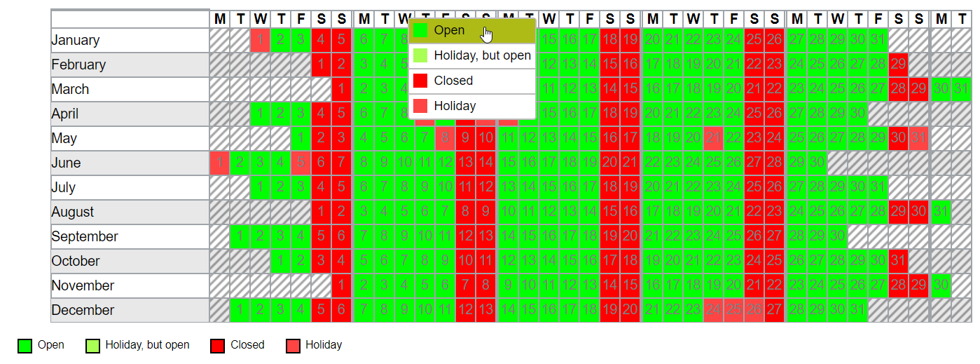Select "Holiday, but open" menu entry
The width and height of the screenshot is (980, 364).
click(471, 55)
